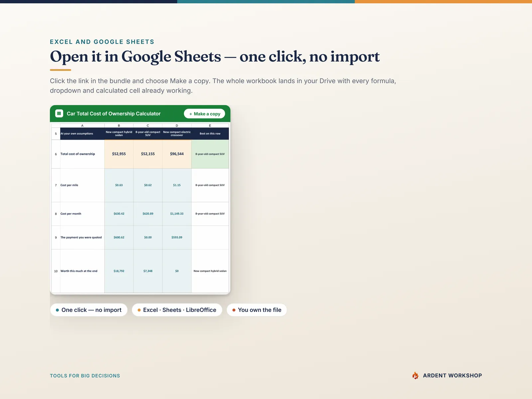Select column C header

coord(148,125)
